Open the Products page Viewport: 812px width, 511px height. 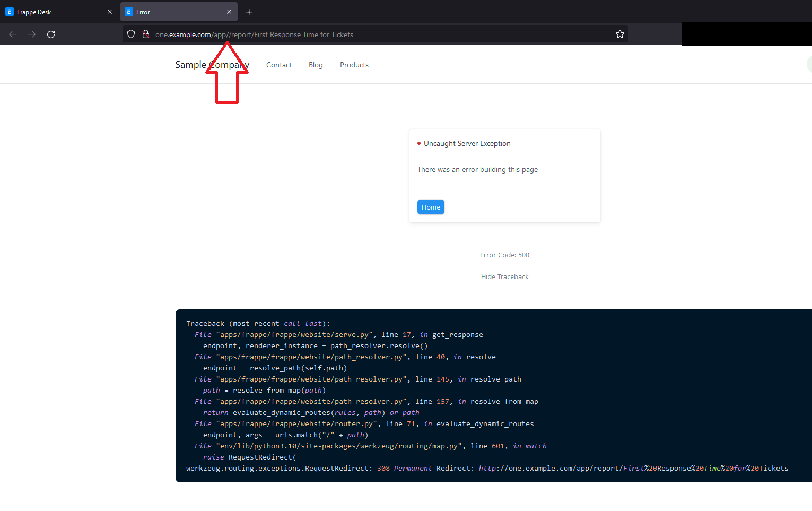click(x=354, y=65)
